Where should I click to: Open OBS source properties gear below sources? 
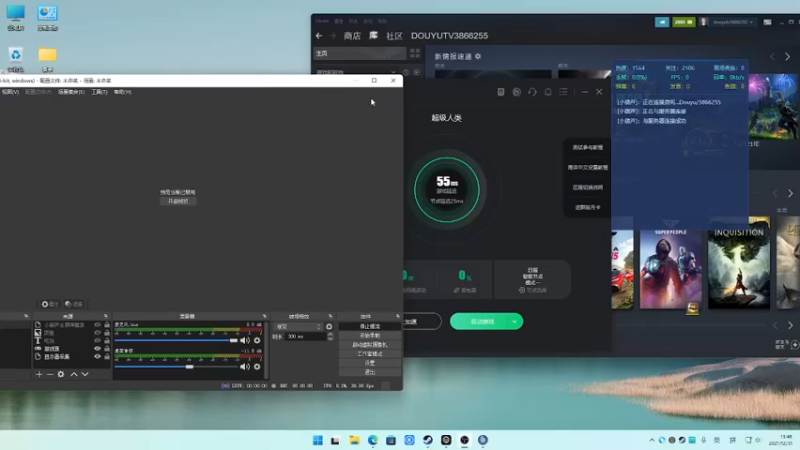[61, 374]
